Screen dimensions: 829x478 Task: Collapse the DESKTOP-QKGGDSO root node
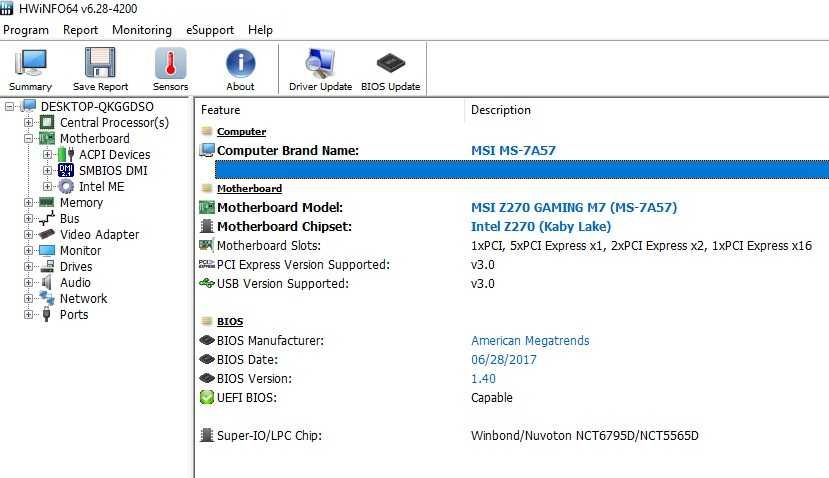pyautogui.click(x=10, y=107)
